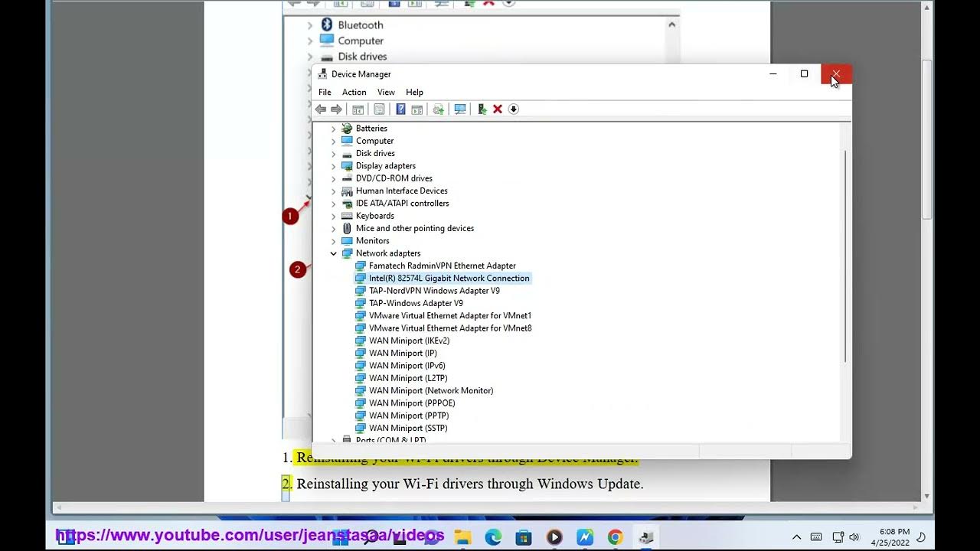Click the Network adapters label
980x551 pixels.
[x=388, y=253]
